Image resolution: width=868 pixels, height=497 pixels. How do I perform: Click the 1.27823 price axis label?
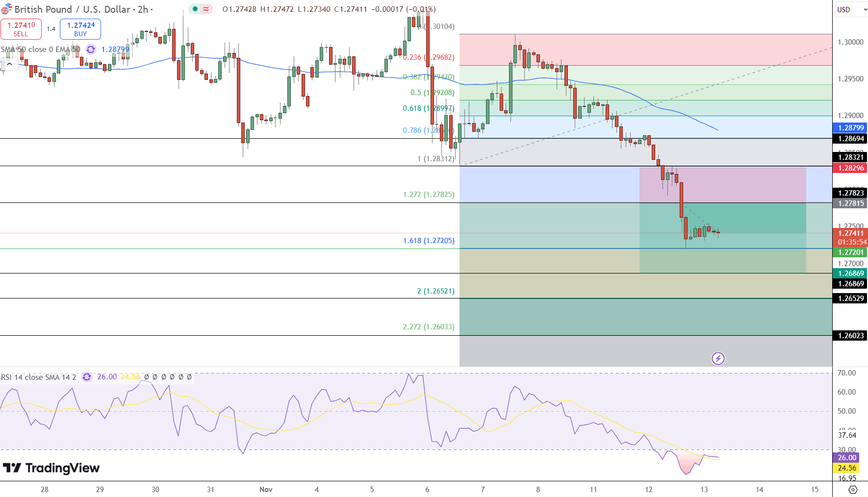click(x=850, y=193)
